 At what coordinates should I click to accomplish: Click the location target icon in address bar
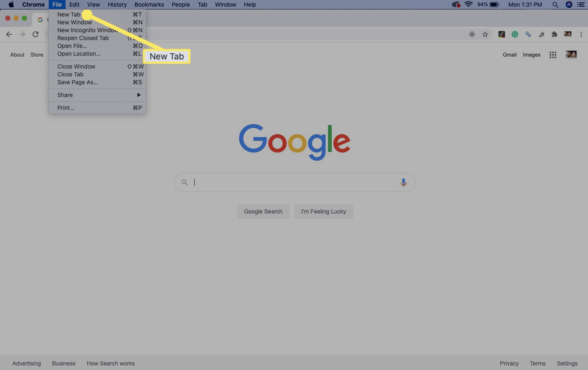coord(472,35)
